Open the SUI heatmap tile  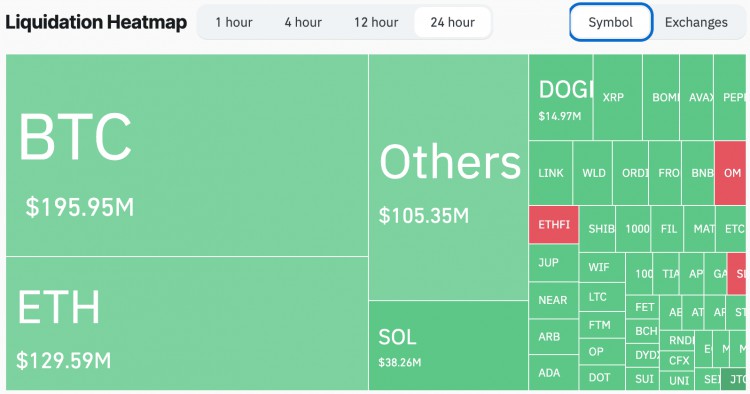[642, 379]
